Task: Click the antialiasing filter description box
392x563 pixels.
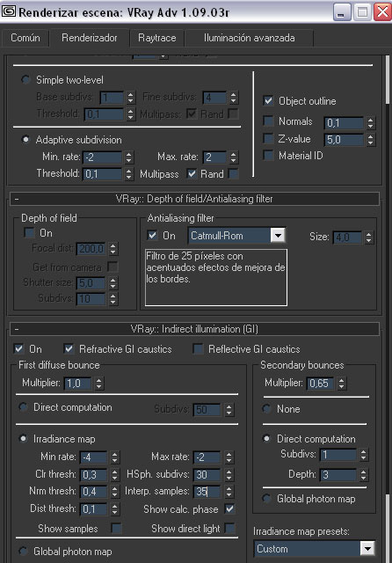Action: pos(216,278)
